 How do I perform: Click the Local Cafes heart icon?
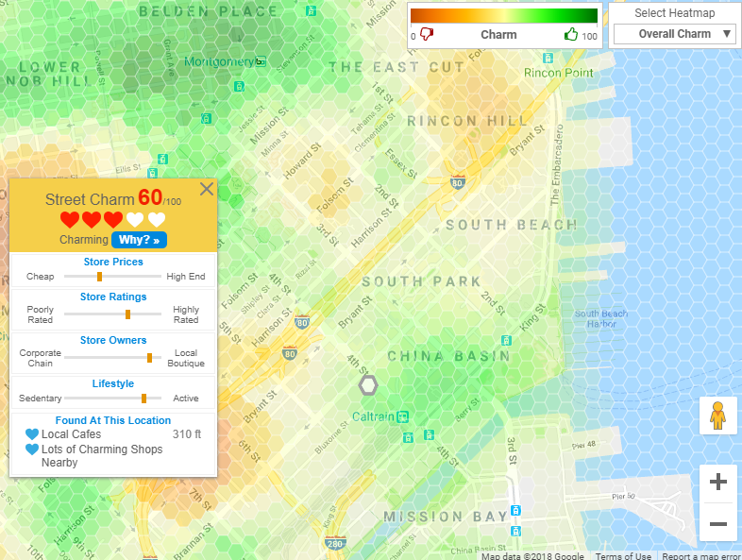(32, 434)
